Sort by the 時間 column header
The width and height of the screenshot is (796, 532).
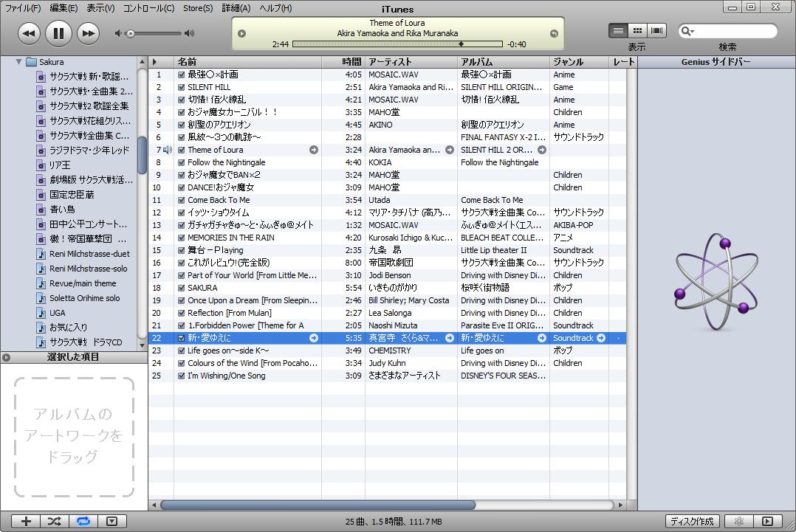click(x=343, y=62)
